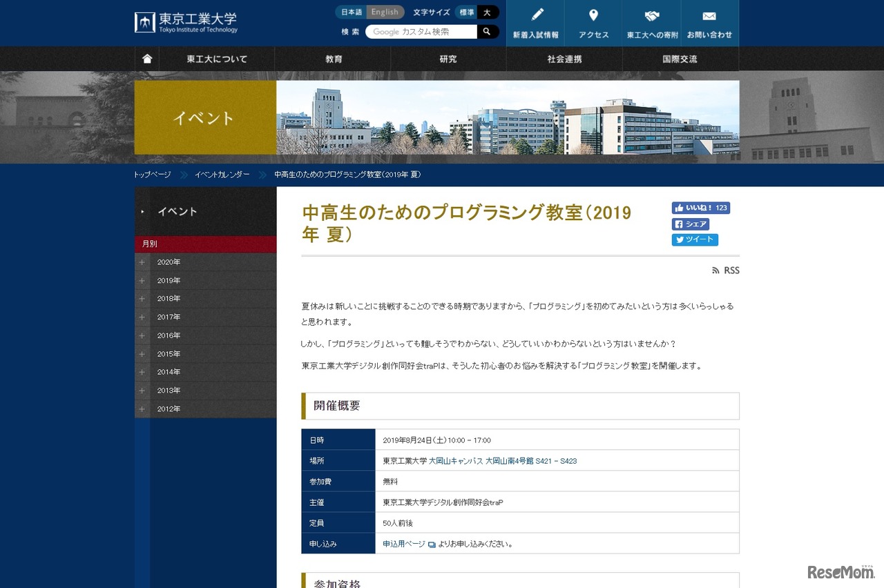Follow イベントカレンダー breadcrumb link
The height and width of the screenshot is (588, 884).
pos(222,175)
